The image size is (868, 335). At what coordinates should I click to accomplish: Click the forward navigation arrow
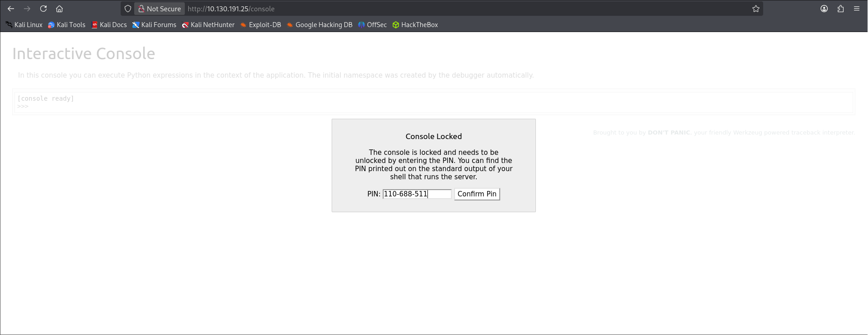tap(27, 9)
